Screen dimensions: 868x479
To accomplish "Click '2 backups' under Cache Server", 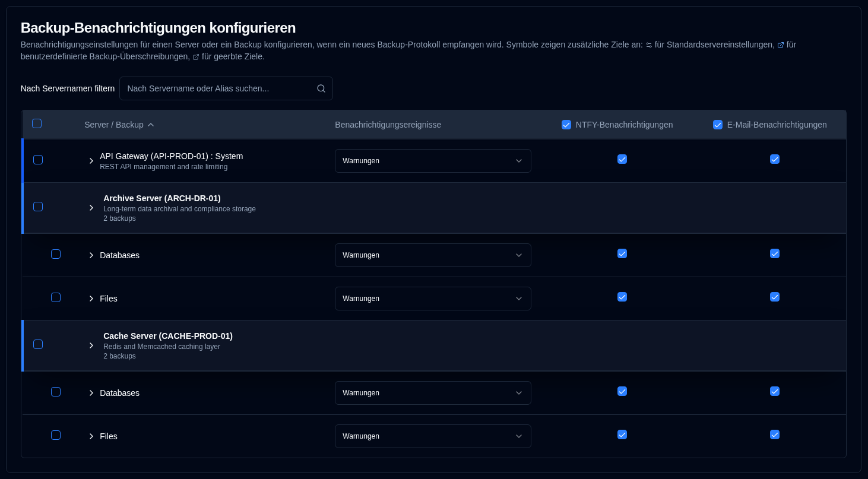I will pyautogui.click(x=119, y=356).
